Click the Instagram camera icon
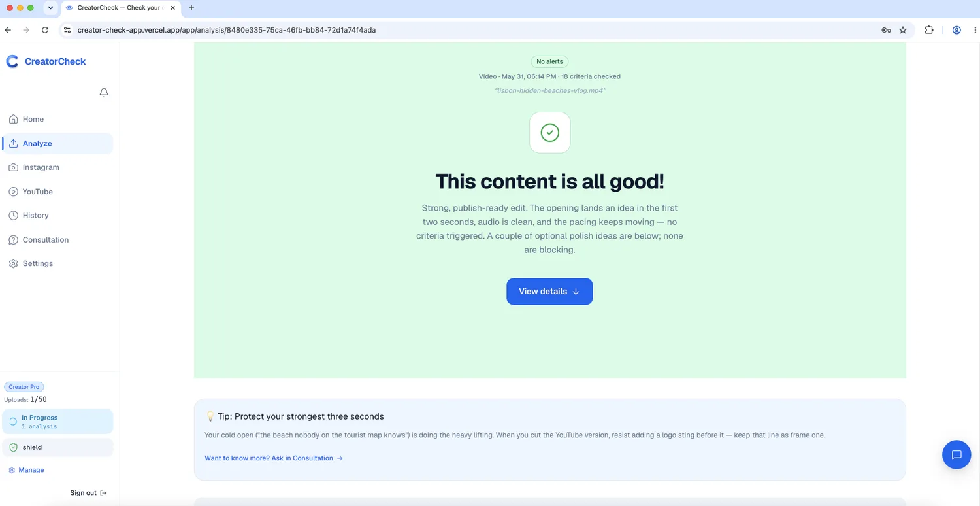This screenshot has height=506, width=980. coord(13,167)
